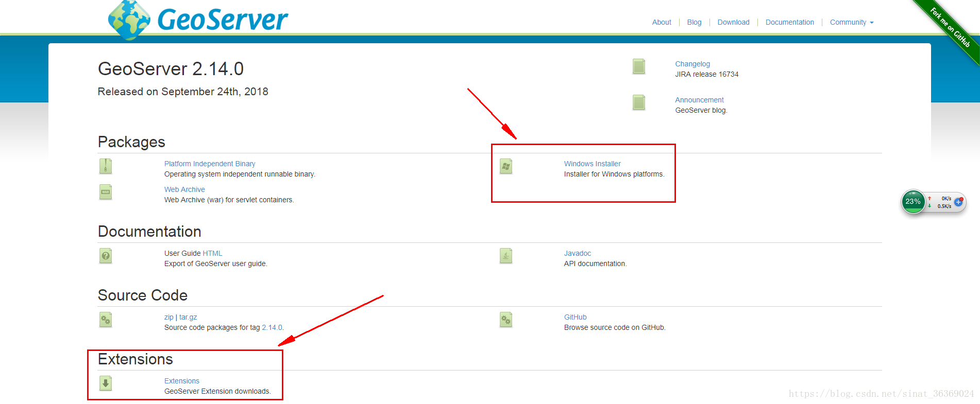Viewport: 980px width, 404px height.
Task: Click the 'JIRA release 16734' text
Action: point(706,74)
